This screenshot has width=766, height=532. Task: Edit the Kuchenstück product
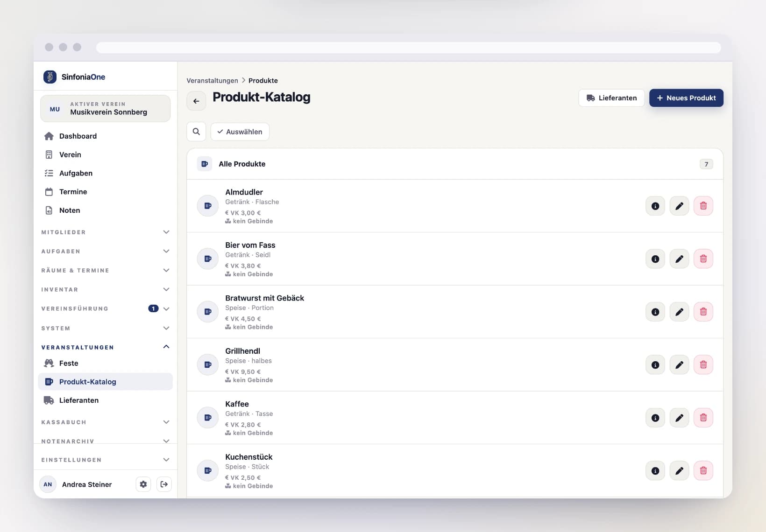(x=679, y=470)
